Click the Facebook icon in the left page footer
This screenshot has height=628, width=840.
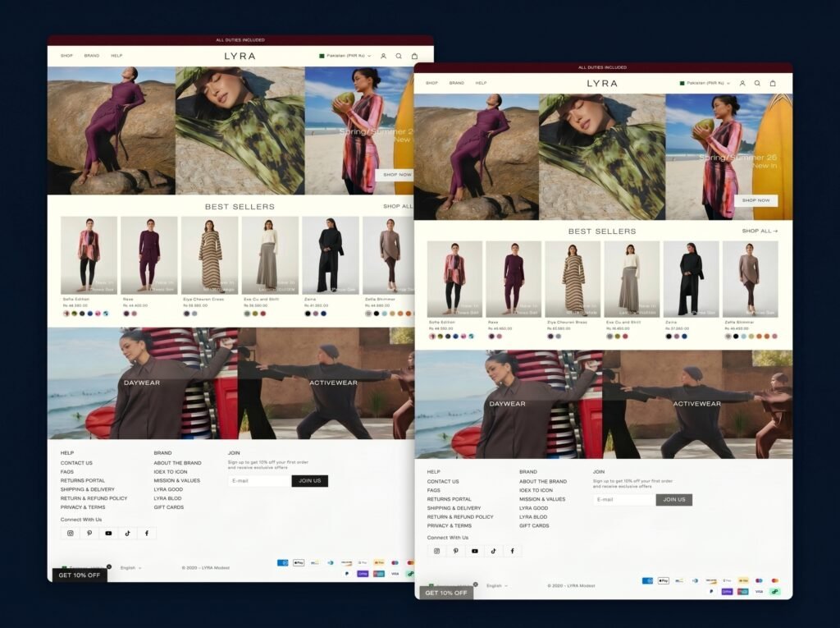[x=147, y=533]
